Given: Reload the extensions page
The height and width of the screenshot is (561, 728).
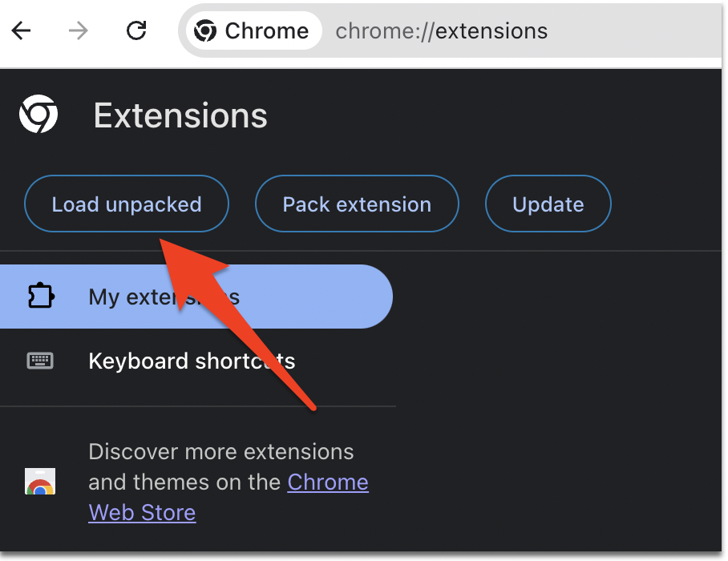Looking at the screenshot, I should click(136, 30).
